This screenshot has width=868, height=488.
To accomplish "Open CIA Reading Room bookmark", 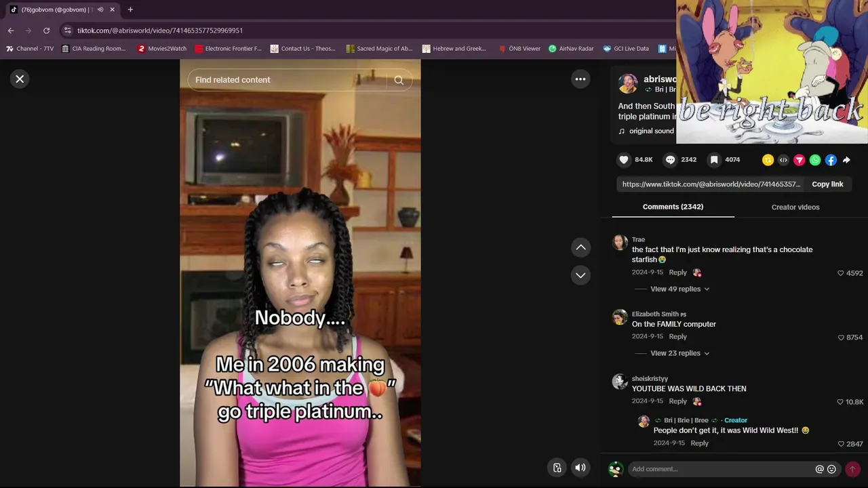I will [x=94, y=49].
